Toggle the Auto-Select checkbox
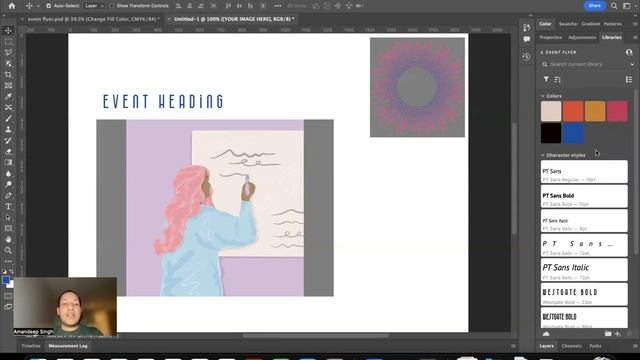 coord(49,6)
